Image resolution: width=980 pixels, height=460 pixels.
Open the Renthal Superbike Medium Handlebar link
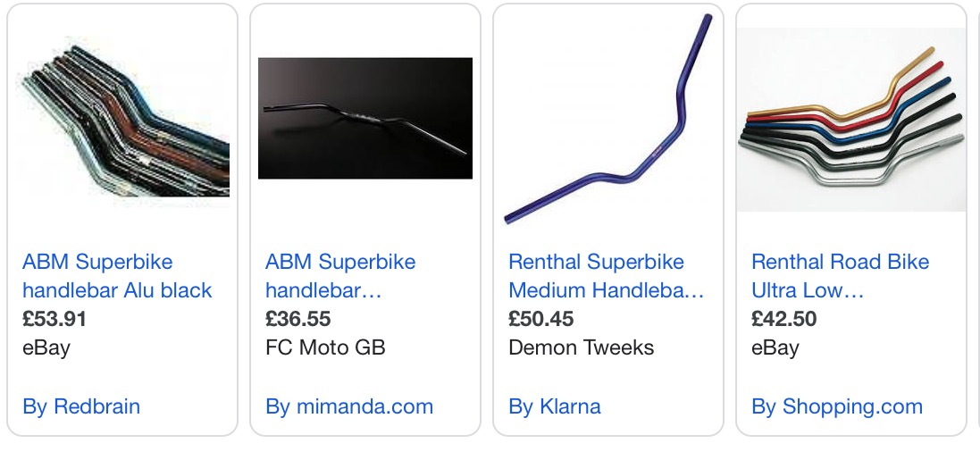606,276
